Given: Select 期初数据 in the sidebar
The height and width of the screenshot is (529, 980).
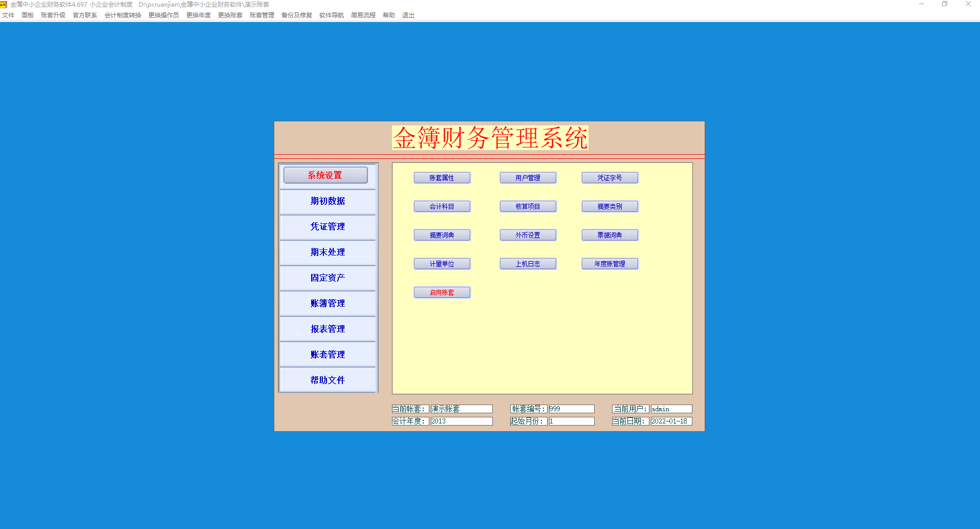Looking at the screenshot, I should click(x=328, y=201).
